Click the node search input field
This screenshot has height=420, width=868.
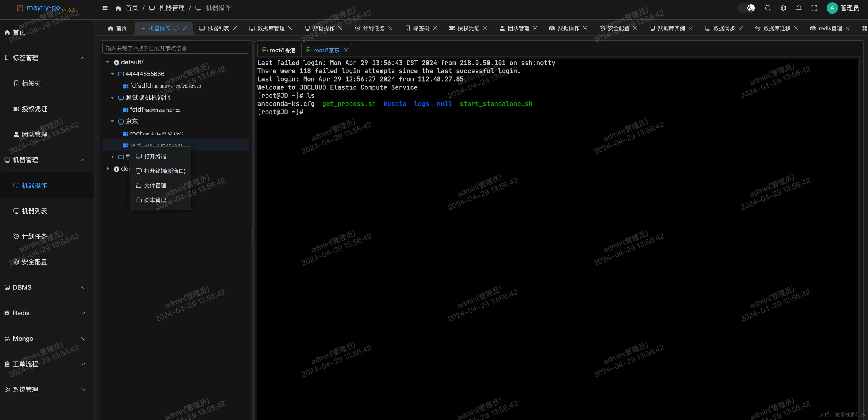pos(176,48)
